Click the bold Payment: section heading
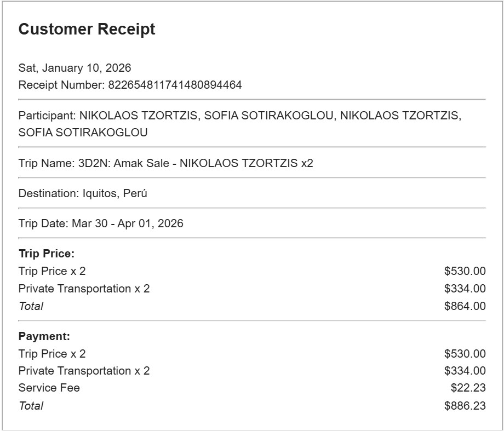The height and width of the screenshot is (431, 504). pos(44,336)
